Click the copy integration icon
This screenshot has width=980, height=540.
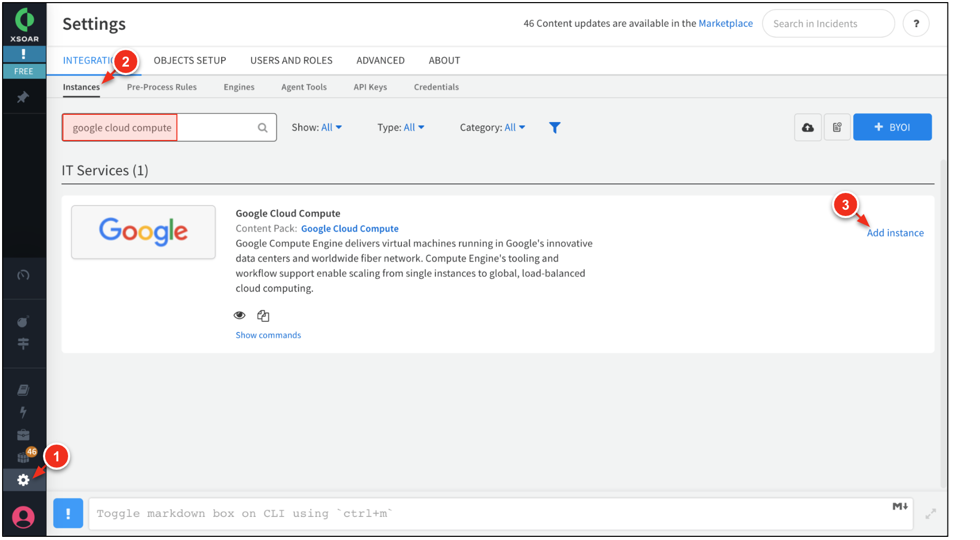[x=263, y=316]
